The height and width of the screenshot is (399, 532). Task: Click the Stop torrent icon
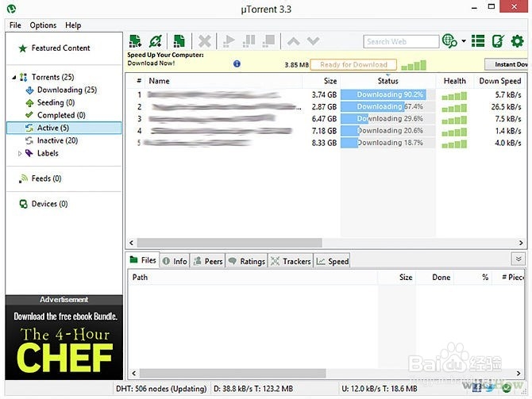click(x=268, y=41)
